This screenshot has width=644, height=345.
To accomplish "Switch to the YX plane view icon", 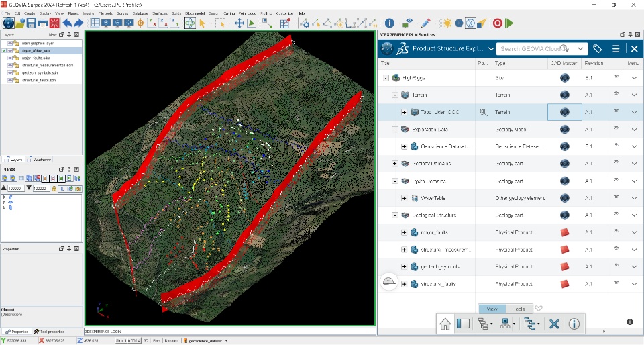I will pos(152,23).
